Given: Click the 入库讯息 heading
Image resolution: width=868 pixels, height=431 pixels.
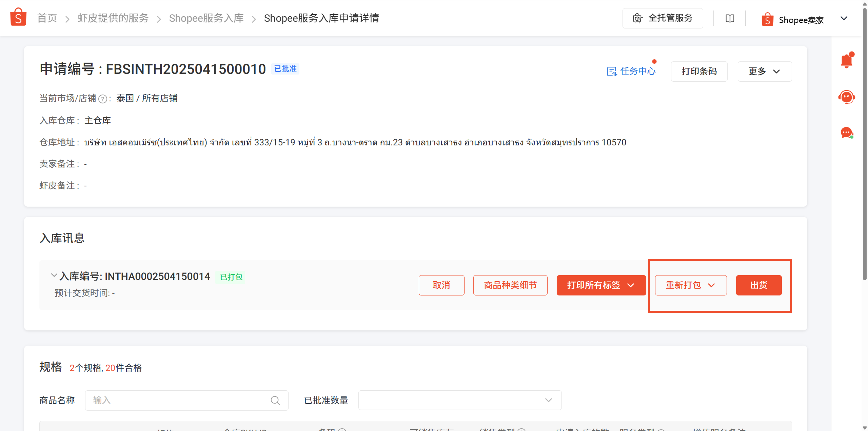Looking at the screenshot, I should coord(62,238).
